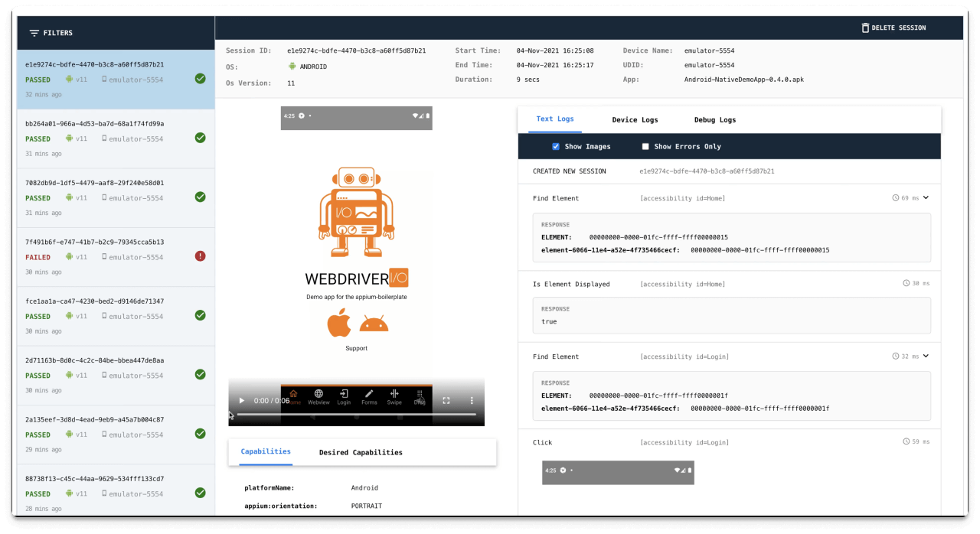Click Android icon in session bb264a01 row
980x534 pixels.
click(x=69, y=138)
